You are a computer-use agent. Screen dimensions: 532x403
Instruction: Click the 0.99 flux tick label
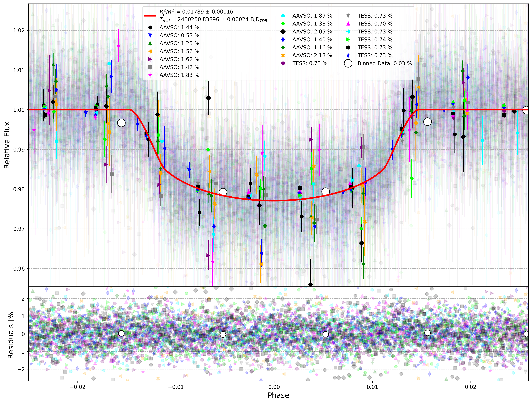[x=19, y=149]
